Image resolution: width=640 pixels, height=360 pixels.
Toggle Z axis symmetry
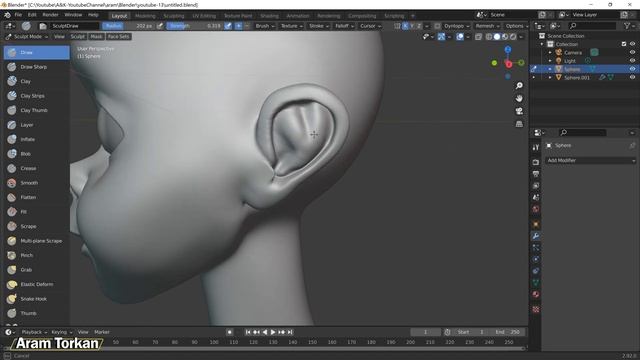click(419, 26)
